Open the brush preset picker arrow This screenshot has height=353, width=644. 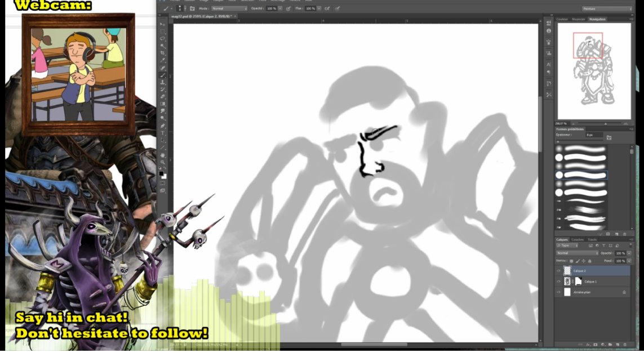pyautogui.click(x=185, y=8)
